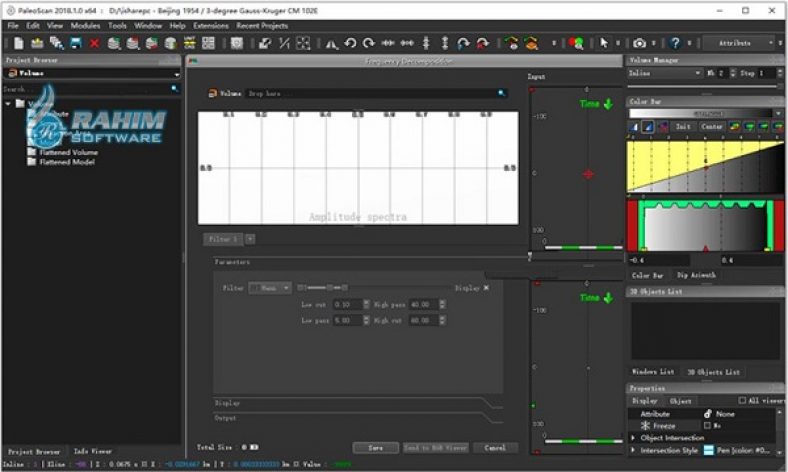
Task: Click the Low pass value field
Action: pyautogui.click(x=347, y=320)
